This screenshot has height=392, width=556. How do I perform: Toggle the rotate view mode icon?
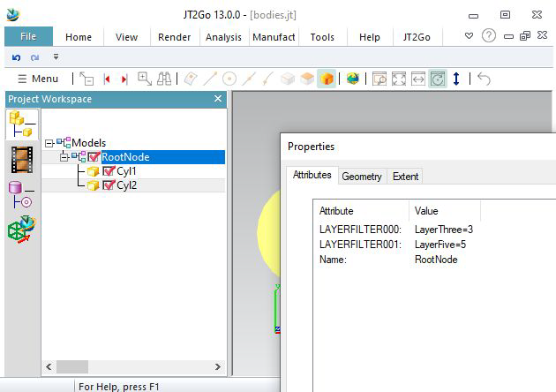[x=438, y=79]
